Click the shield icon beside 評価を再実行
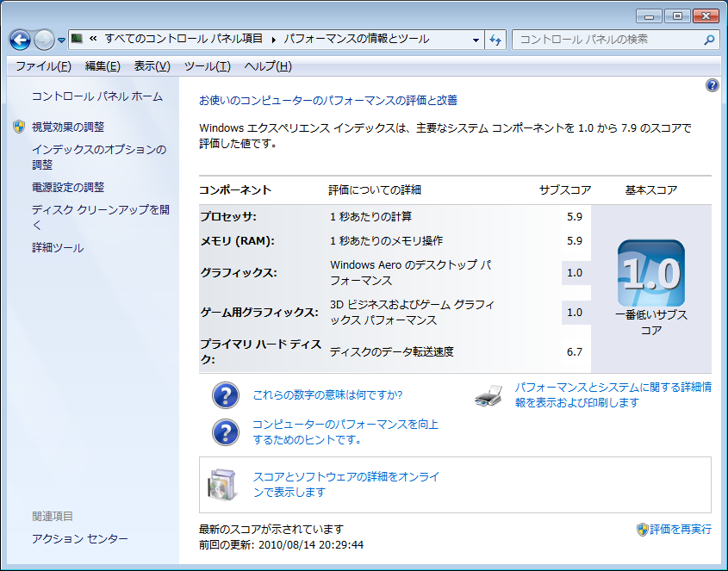Viewport: 728px width, 571px height. click(x=642, y=529)
